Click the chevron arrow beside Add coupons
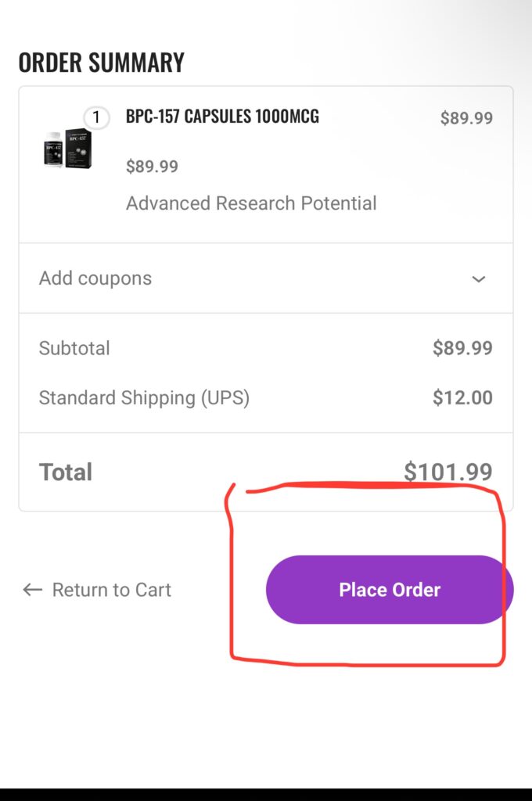The image size is (532, 801). point(479,279)
